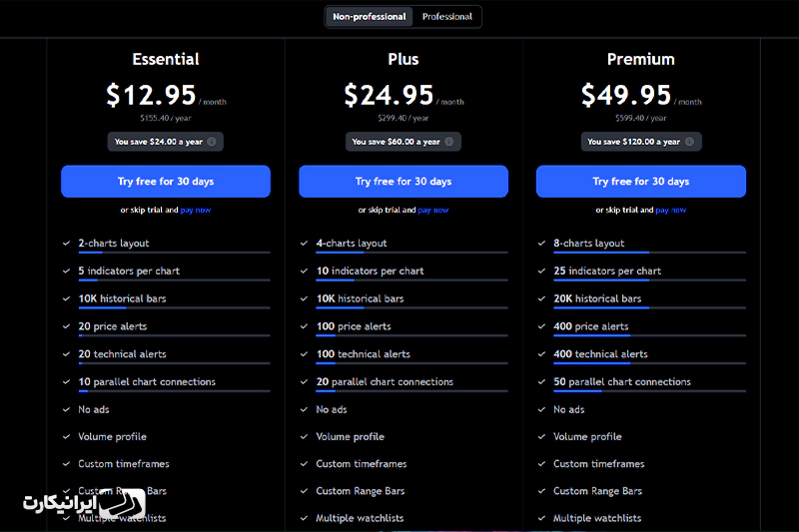Switch to Professional pricing

tap(446, 17)
